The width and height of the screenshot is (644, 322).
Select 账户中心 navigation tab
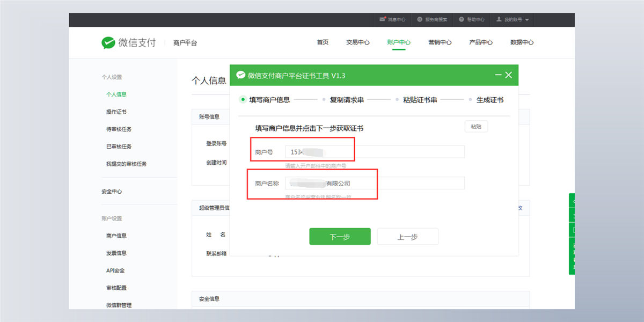pyautogui.click(x=399, y=42)
